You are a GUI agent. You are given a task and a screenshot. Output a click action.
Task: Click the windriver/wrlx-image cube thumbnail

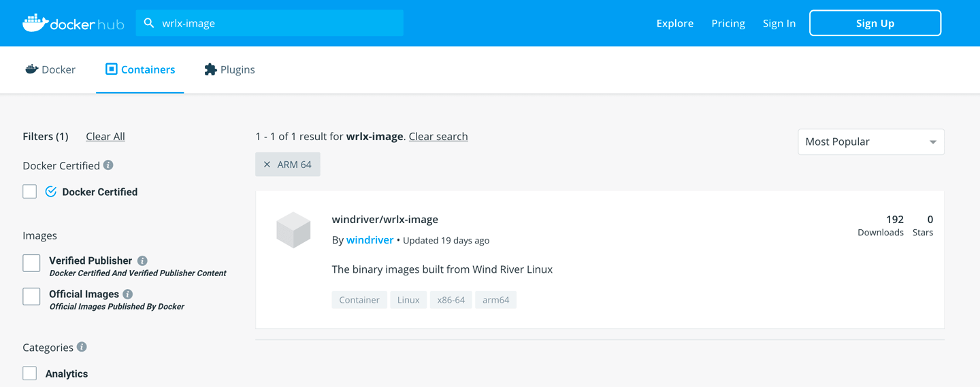click(293, 229)
